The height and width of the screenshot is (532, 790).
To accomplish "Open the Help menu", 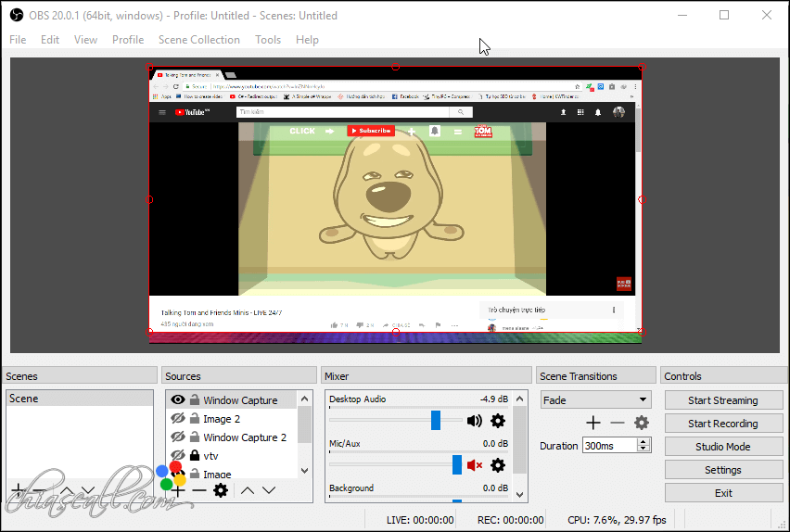I will (x=307, y=39).
